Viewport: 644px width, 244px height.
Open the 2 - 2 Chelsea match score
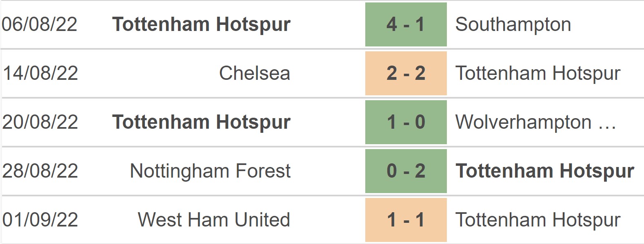tap(406, 73)
